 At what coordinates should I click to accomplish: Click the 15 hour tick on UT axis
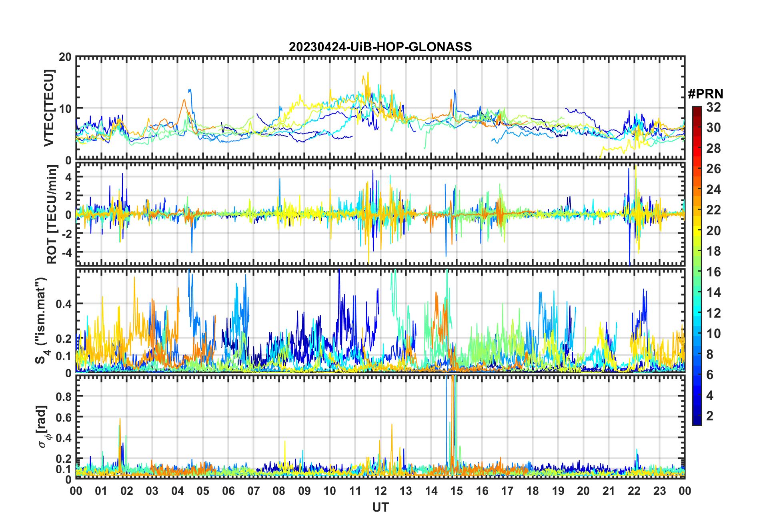tap(457, 491)
